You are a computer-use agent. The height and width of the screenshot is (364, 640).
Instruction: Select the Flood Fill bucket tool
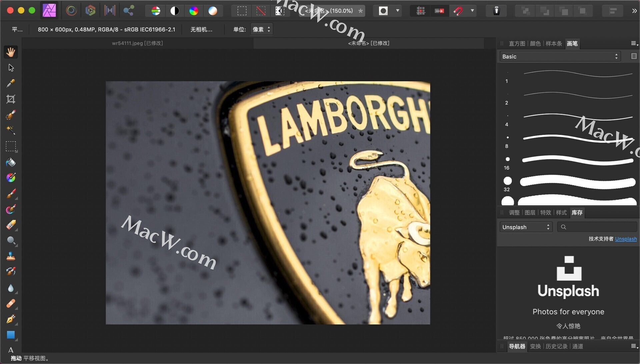11,162
